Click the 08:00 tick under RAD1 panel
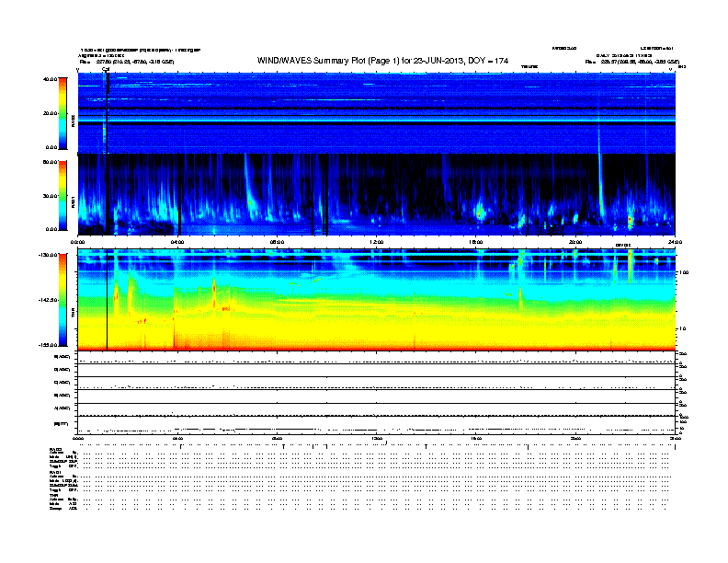This screenshot has width=728, height=563. point(277,242)
